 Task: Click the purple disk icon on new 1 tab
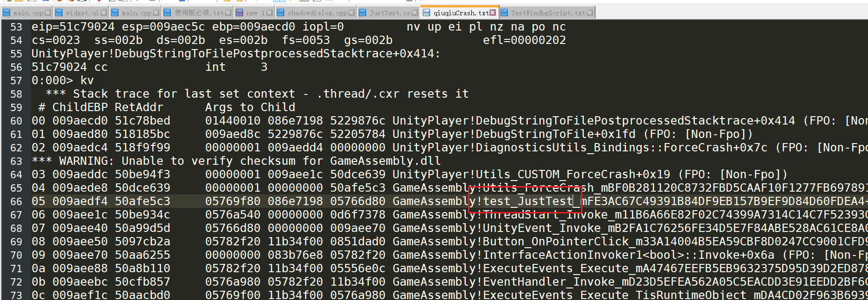(240, 13)
